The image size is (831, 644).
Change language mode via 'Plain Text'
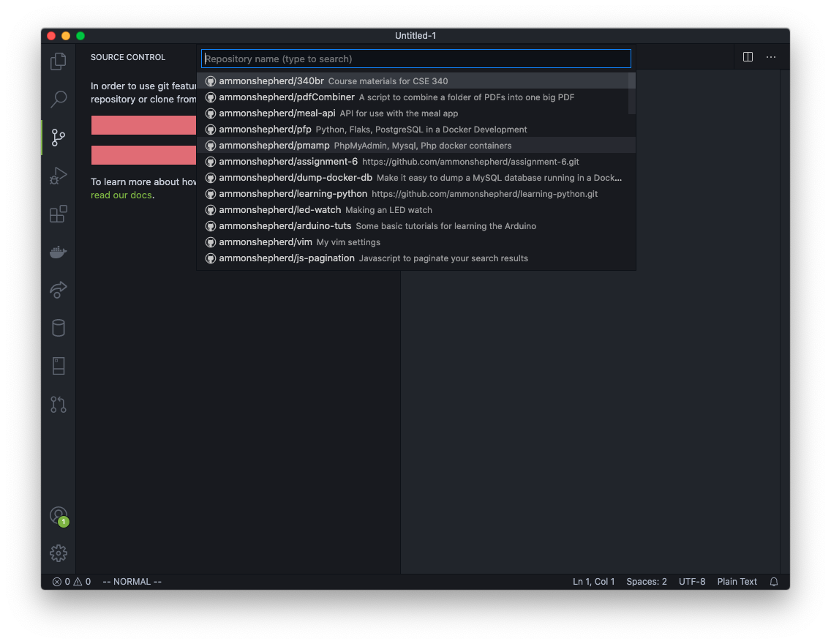[x=737, y=582]
